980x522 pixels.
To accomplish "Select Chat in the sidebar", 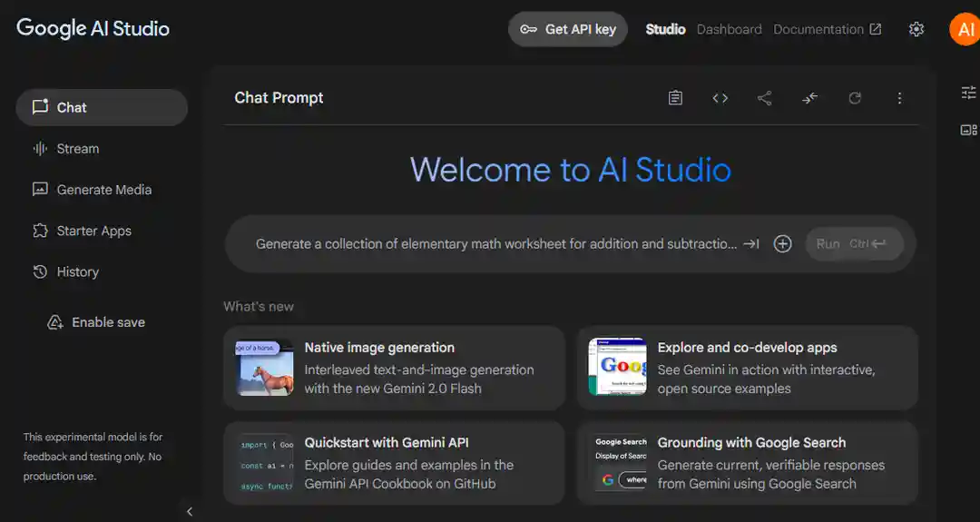I will 102,107.
